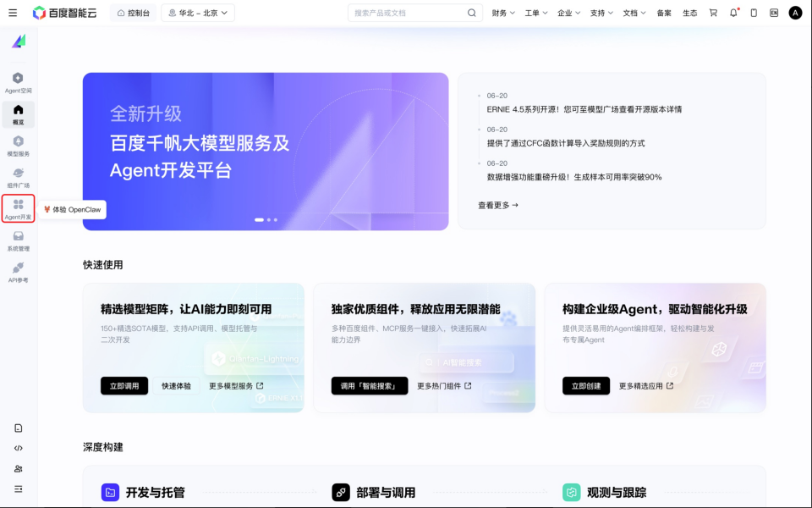Open the 控制台 tab in header

pyautogui.click(x=133, y=13)
